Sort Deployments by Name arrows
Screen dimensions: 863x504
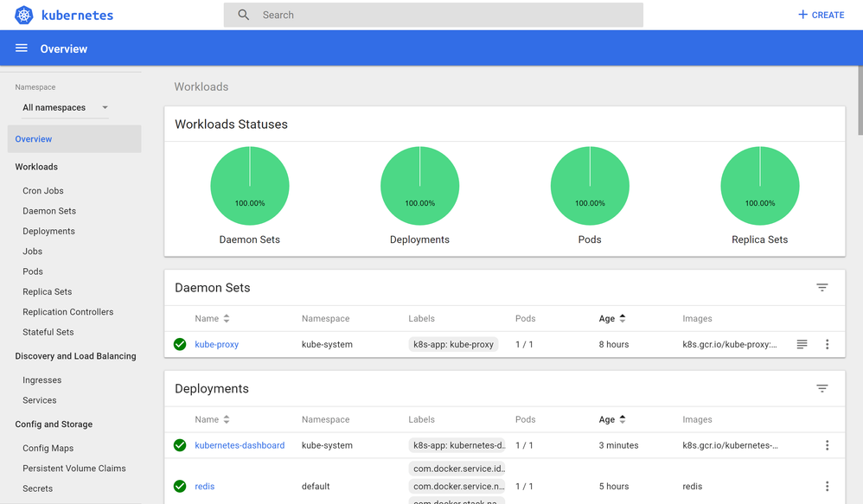click(x=227, y=419)
